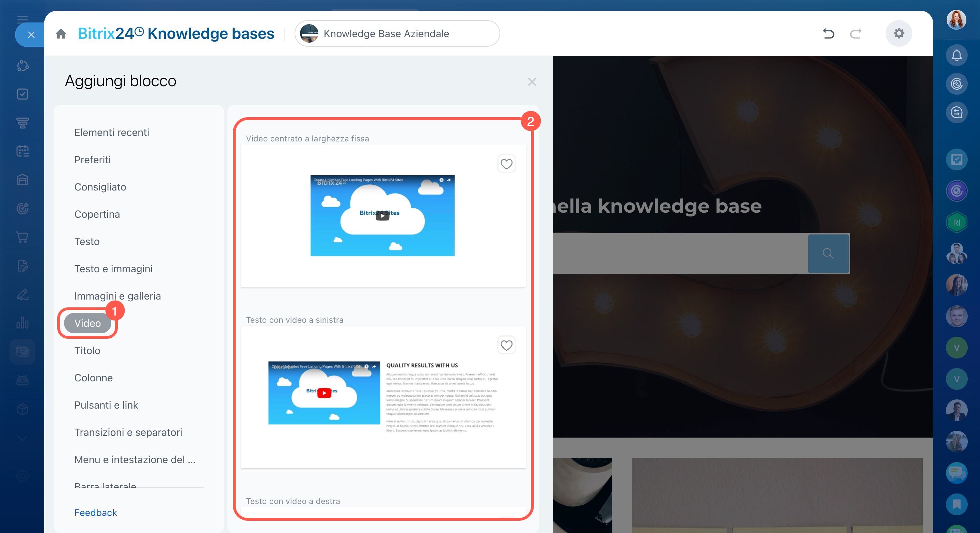The width and height of the screenshot is (980, 533).
Task: Open the settings gear in header
Action: (899, 33)
